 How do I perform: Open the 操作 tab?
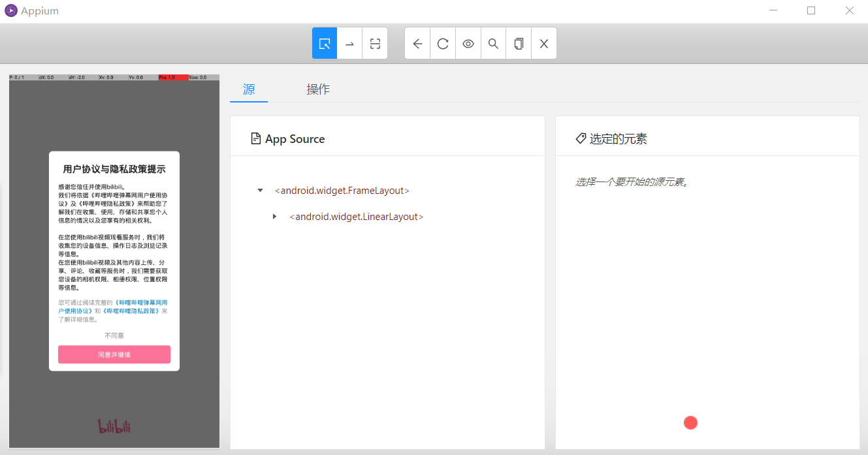click(318, 89)
